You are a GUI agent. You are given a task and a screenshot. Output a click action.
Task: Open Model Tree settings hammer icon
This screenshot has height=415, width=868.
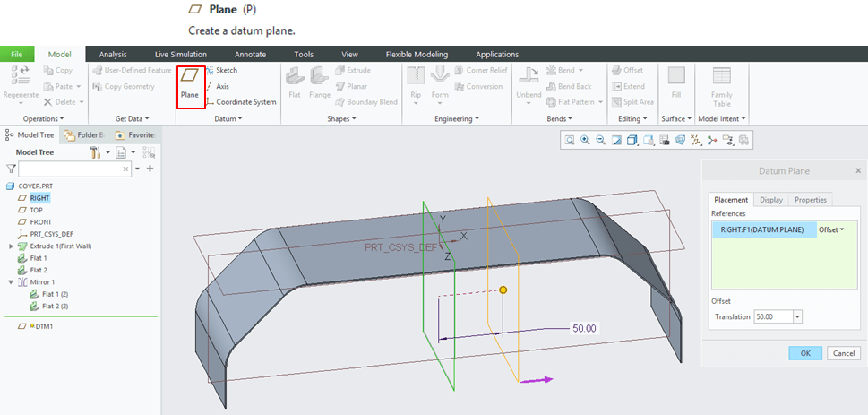pyautogui.click(x=95, y=153)
